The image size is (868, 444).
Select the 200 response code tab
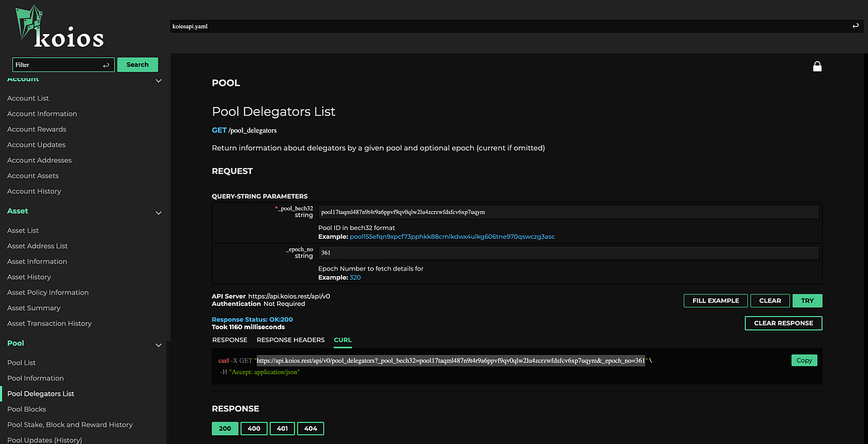click(225, 428)
